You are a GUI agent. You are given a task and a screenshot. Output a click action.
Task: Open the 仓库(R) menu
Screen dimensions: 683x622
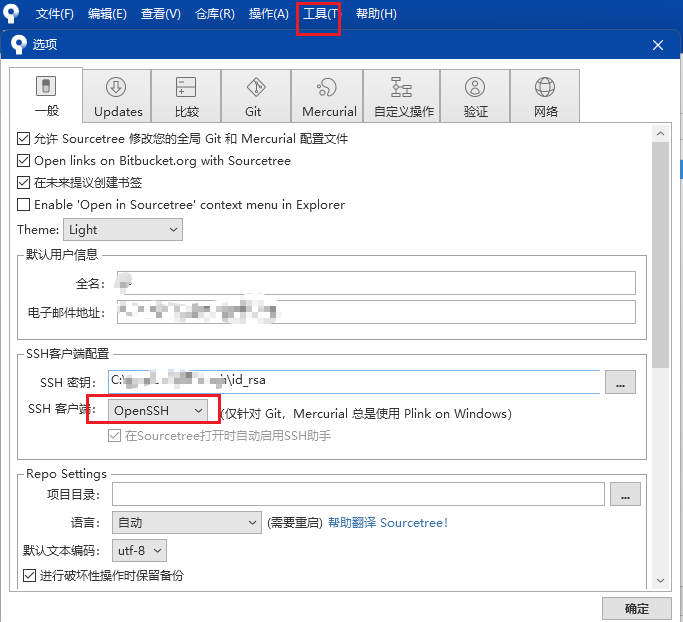pyautogui.click(x=215, y=14)
